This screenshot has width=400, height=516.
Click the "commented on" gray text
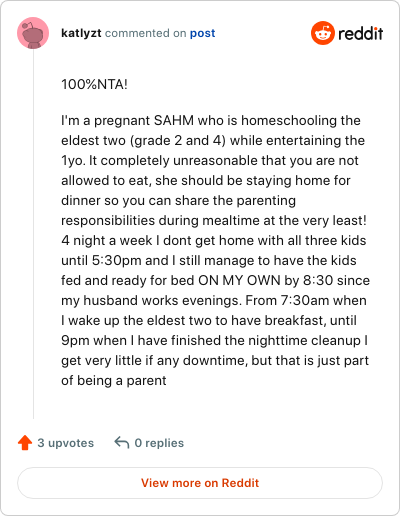pyautogui.click(x=145, y=33)
